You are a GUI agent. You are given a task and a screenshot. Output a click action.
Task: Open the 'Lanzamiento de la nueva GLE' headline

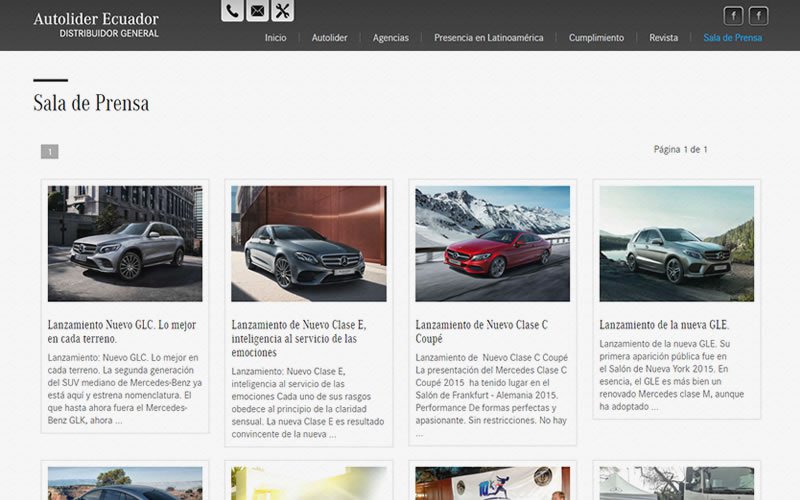[x=664, y=325]
